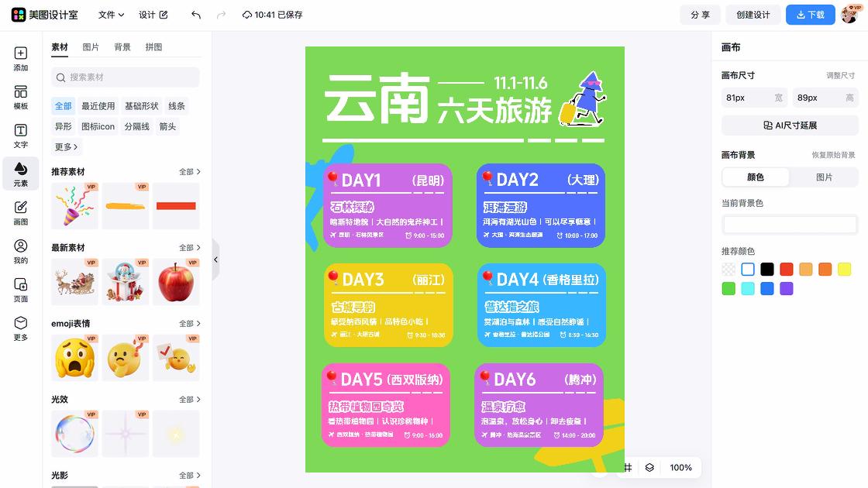Click the Undo arrow in the toolbar
This screenshot has height=488, width=868.
[195, 14]
